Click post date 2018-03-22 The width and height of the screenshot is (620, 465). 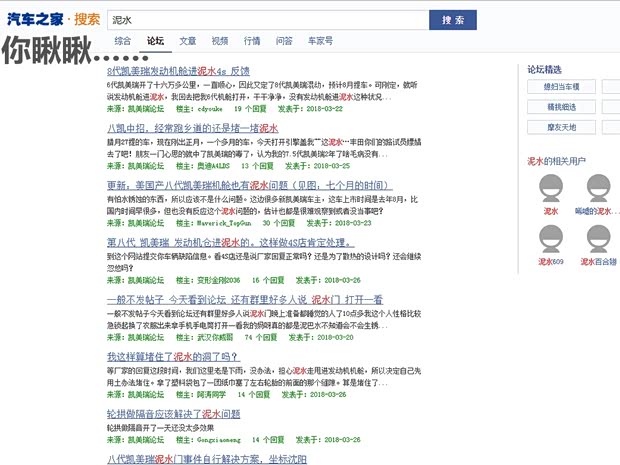[324, 109]
